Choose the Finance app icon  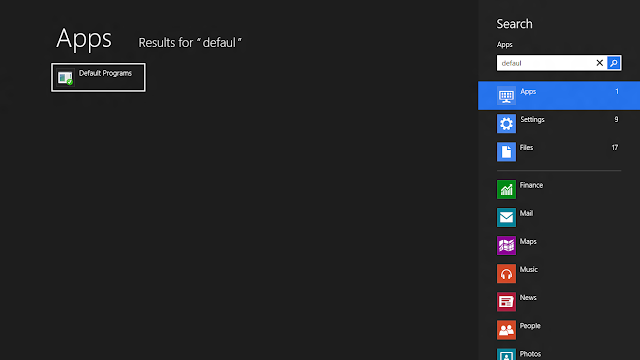(x=506, y=189)
